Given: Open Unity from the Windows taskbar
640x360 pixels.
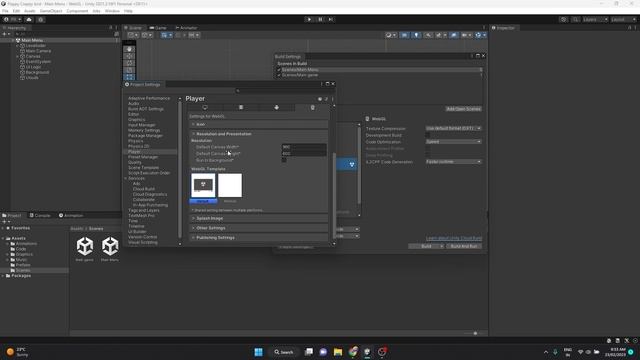Looking at the screenshot, I should pos(367,352).
